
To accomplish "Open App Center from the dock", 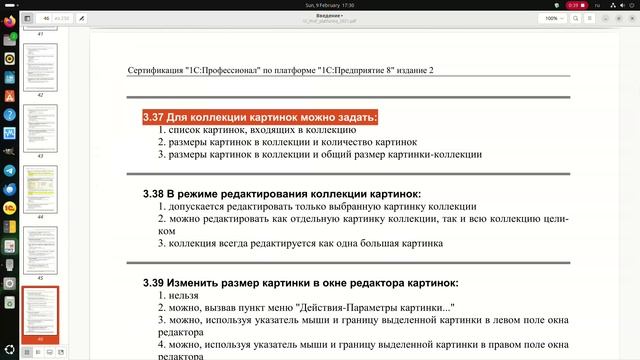I will [9, 96].
